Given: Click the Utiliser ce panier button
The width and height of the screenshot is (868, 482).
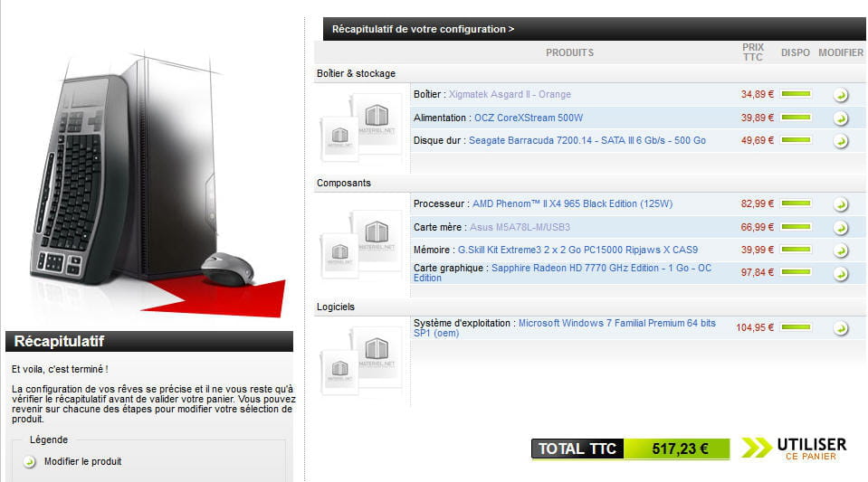Looking at the screenshot, I should pos(811,449).
